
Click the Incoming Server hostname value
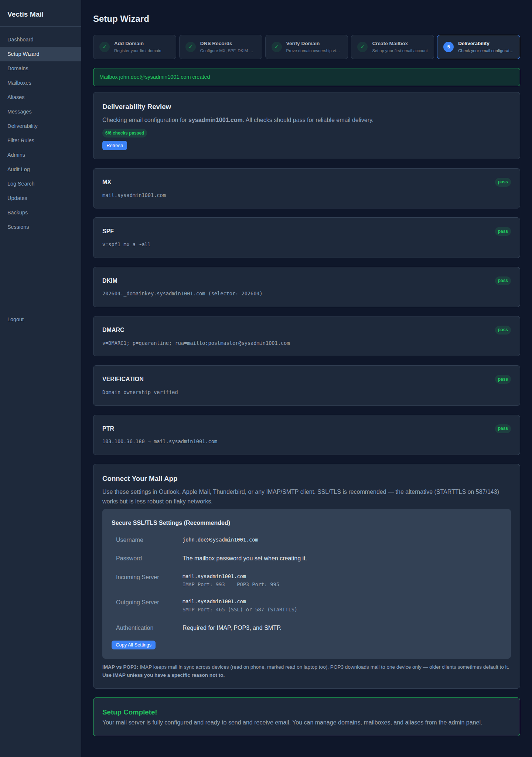[214, 576]
